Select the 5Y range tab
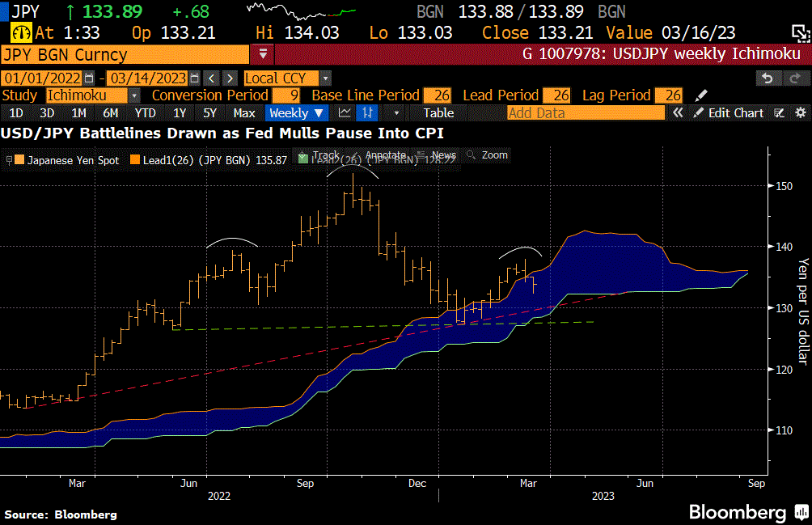 pos(209,113)
